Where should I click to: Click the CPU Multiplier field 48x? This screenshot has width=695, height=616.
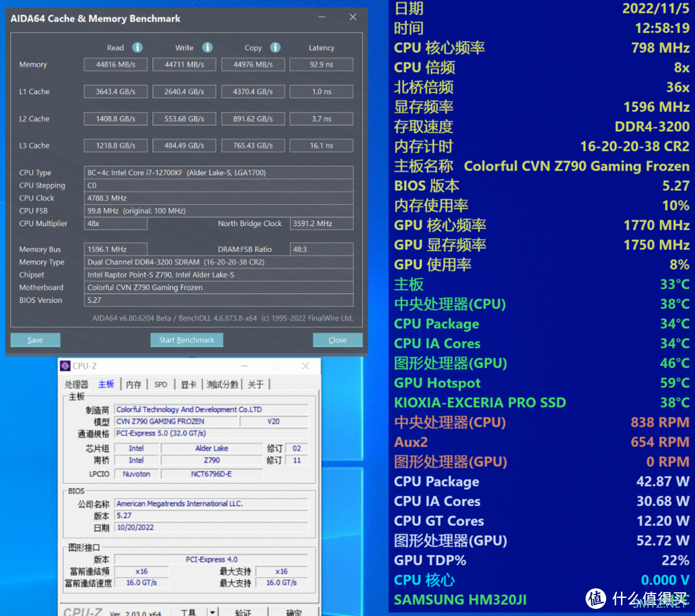click(116, 223)
